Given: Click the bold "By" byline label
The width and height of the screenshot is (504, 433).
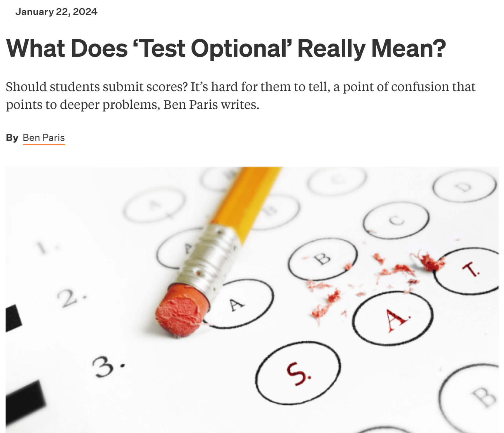Looking at the screenshot, I should click(x=12, y=138).
